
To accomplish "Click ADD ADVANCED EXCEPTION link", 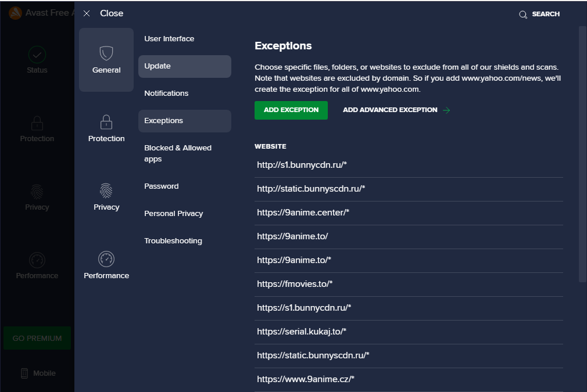I will tap(390, 110).
